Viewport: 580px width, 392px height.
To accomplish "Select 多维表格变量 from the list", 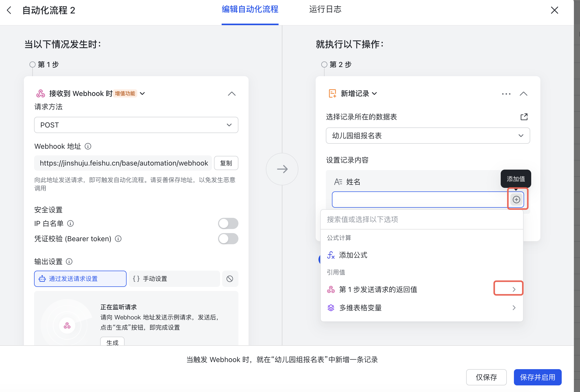I will click(x=422, y=308).
